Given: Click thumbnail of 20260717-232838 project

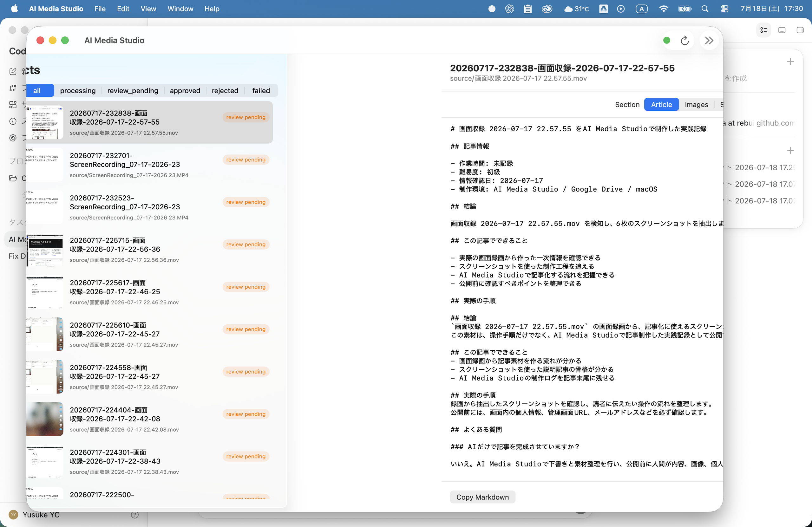Looking at the screenshot, I should (x=45, y=122).
